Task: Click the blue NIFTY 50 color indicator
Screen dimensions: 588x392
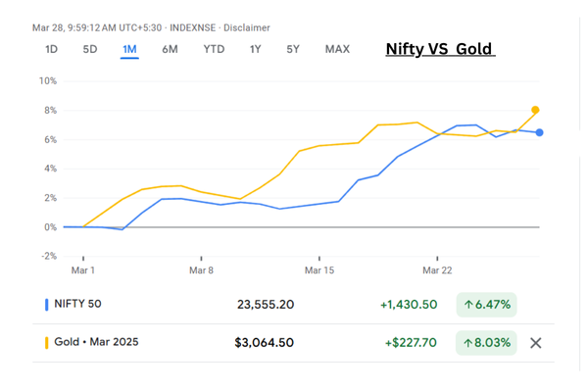Action: pos(46,305)
